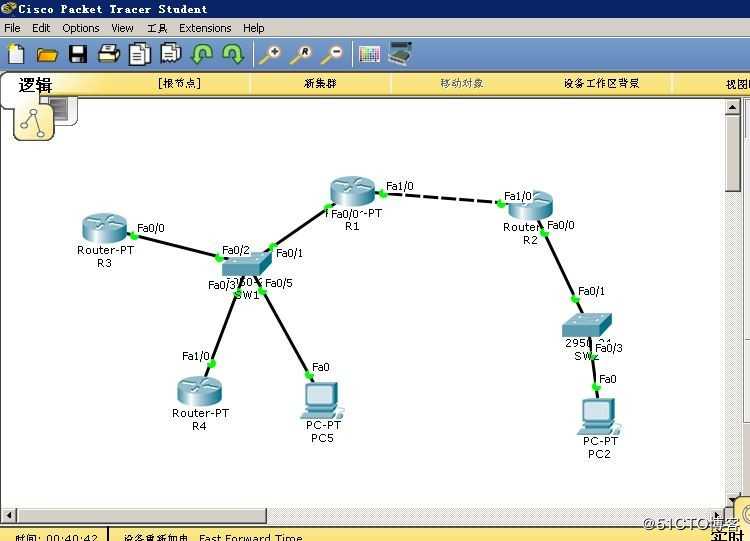Screen dimensions: 750x541
Task: Open a file with the folder icon
Action: pos(47,55)
